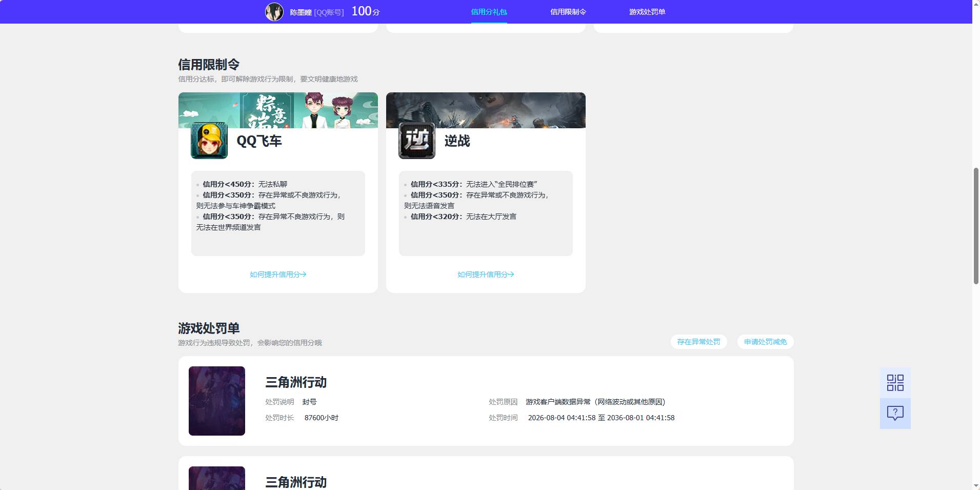Click the 87600小时 penalty duration

[x=322, y=418]
